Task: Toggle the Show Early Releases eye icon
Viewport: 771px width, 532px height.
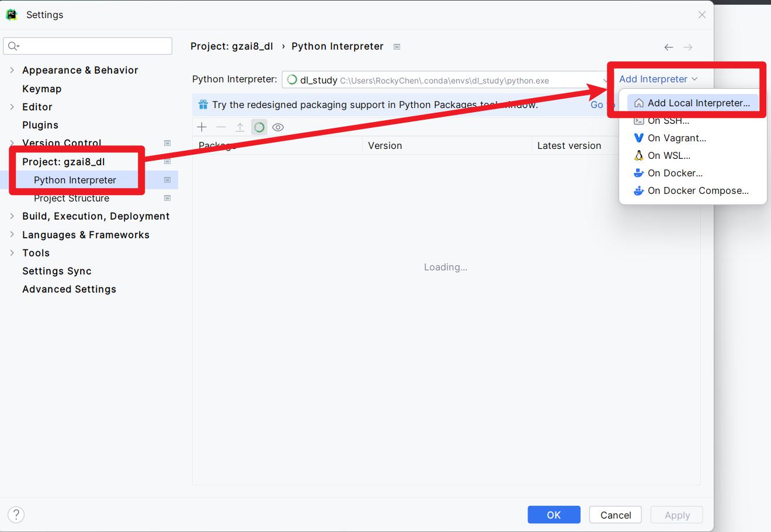Action: pos(278,127)
